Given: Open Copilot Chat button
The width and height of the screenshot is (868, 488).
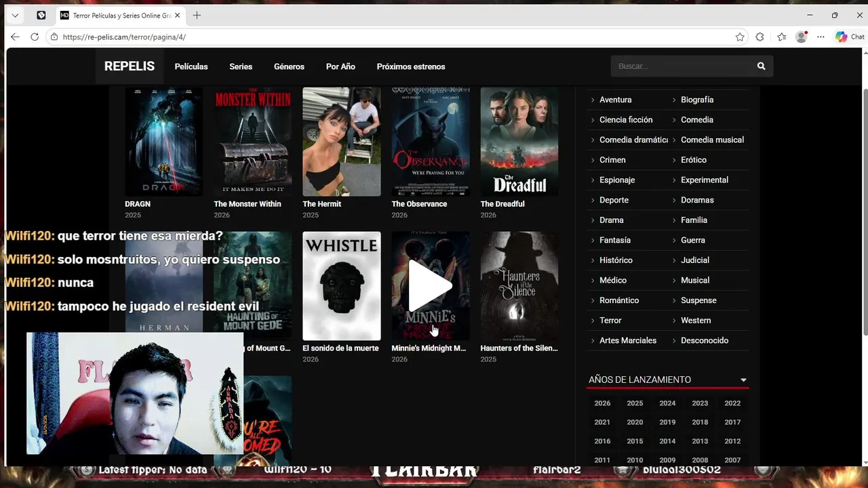Looking at the screenshot, I should click(850, 37).
